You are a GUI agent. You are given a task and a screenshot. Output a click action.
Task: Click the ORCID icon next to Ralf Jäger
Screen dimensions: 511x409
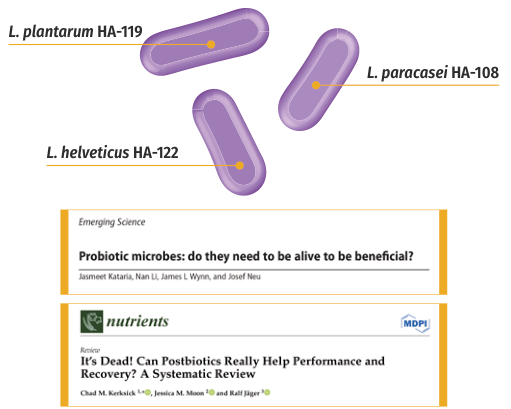267,393
